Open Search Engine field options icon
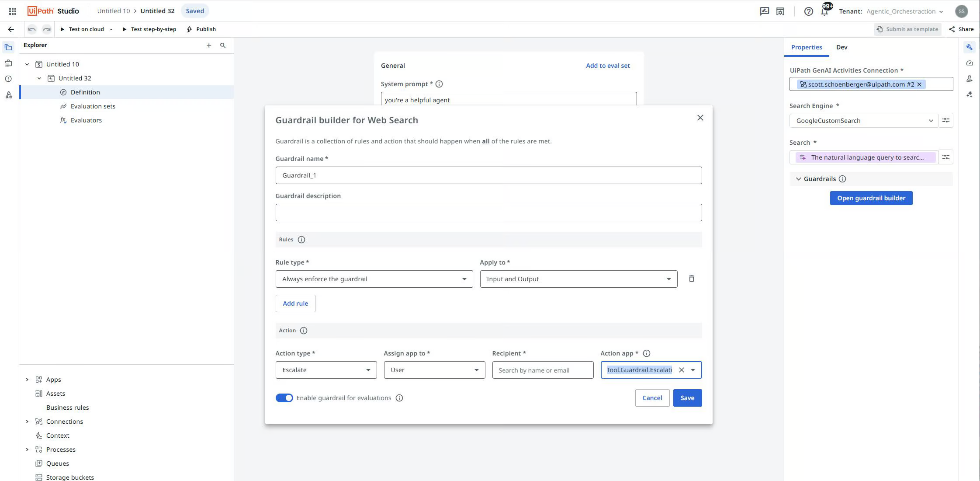Screen dimensions: 980x481 pyautogui.click(x=946, y=120)
